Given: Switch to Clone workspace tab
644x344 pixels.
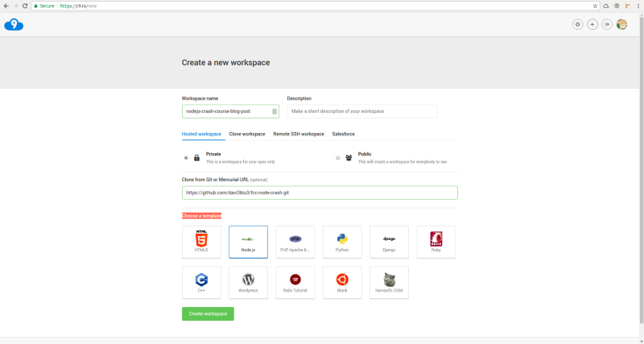Looking at the screenshot, I should tap(247, 134).
